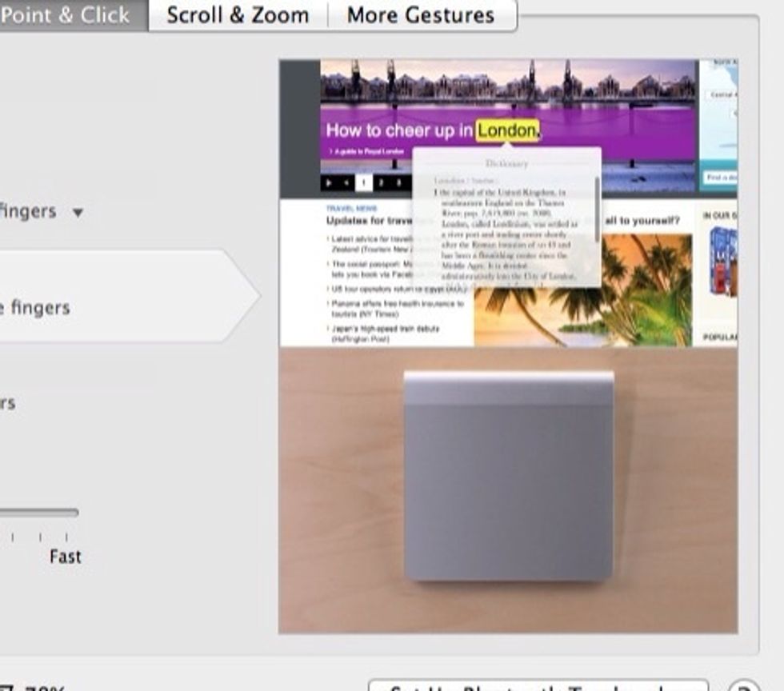Open the Scroll & Zoom tab
784x691 pixels.
tap(238, 15)
